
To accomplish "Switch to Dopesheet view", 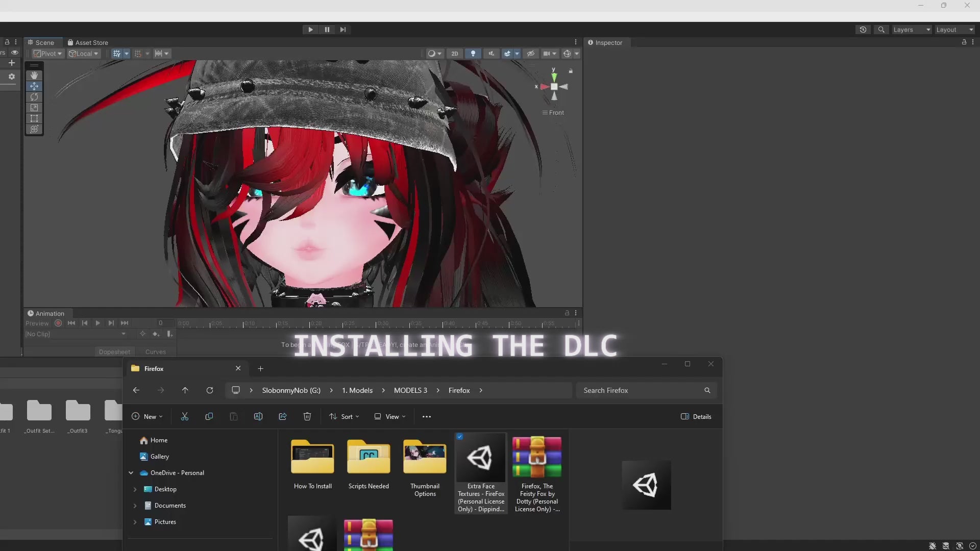I will (114, 352).
